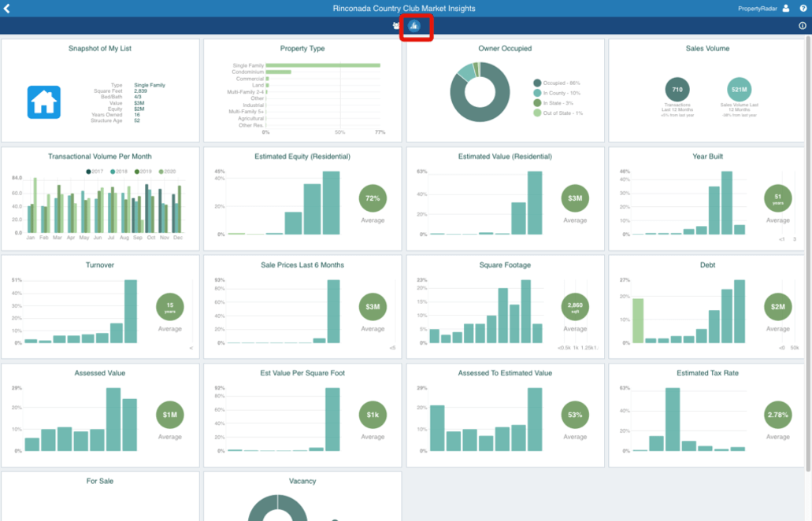Click the page vertical scrollbar
The width and height of the screenshot is (812, 521).
tap(808, 253)
